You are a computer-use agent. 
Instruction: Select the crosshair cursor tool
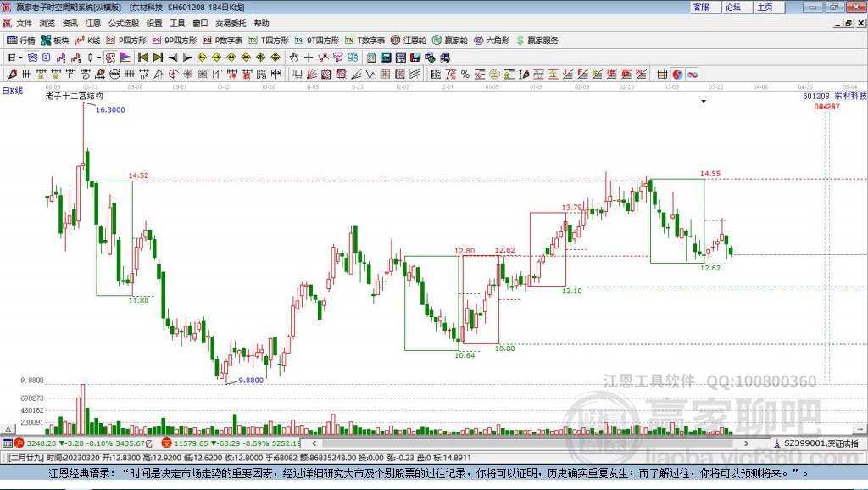click(x=309, y=57)
